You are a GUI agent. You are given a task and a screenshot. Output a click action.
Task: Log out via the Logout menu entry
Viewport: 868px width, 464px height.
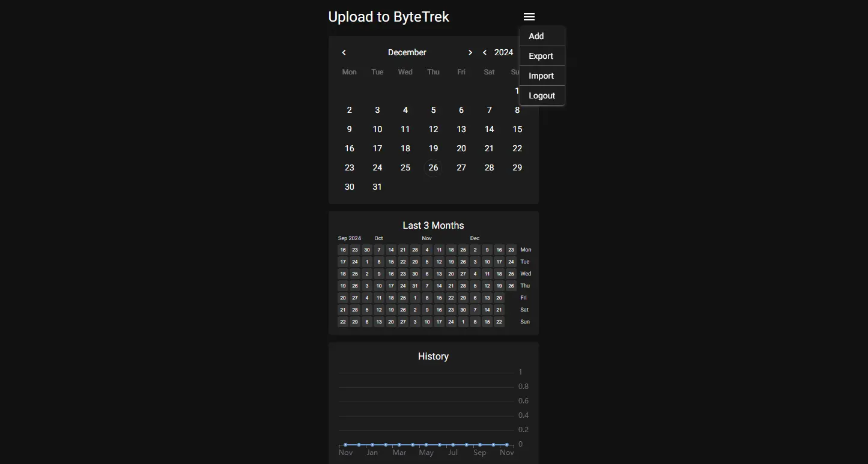(541, 95)
